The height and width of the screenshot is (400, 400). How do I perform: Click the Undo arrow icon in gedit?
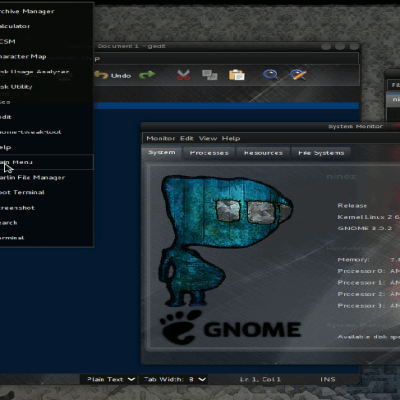[x=101, y=75]
